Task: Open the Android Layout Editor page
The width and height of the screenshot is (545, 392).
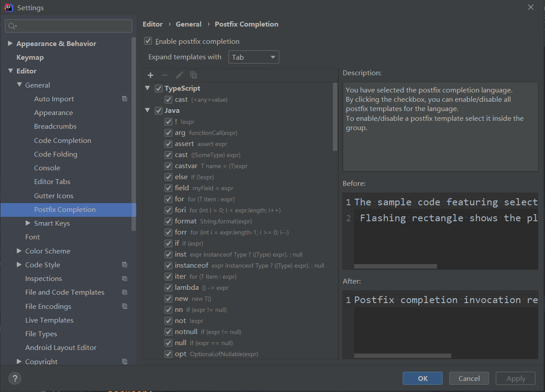Action: [61, 348]
